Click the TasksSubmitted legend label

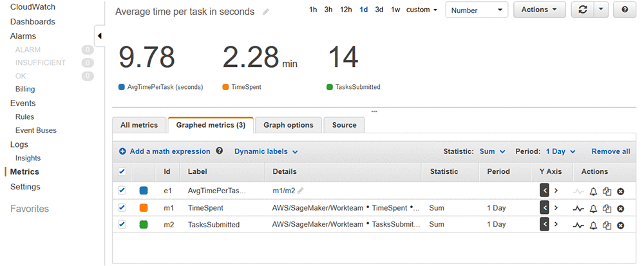[357, 87]
